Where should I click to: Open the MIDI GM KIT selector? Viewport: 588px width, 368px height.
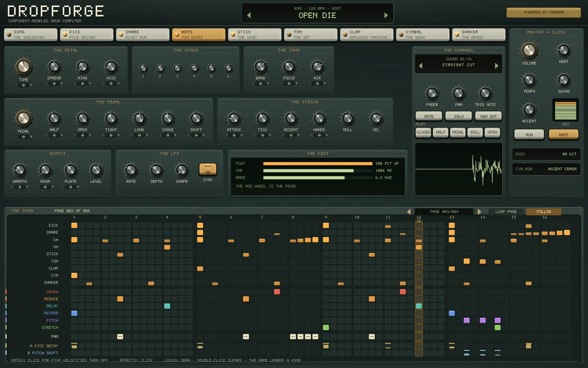coord(546,154)
